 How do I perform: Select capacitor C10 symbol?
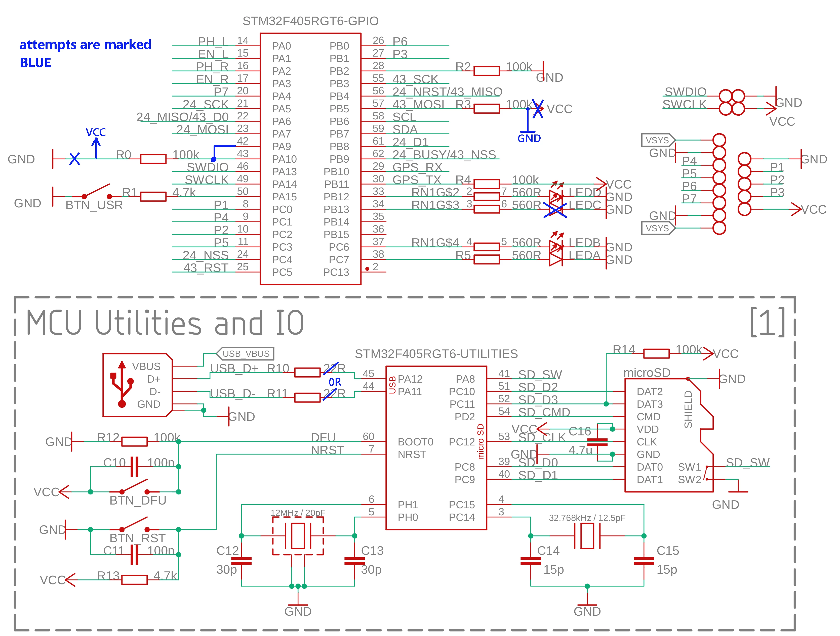click(x=134, y=467)
